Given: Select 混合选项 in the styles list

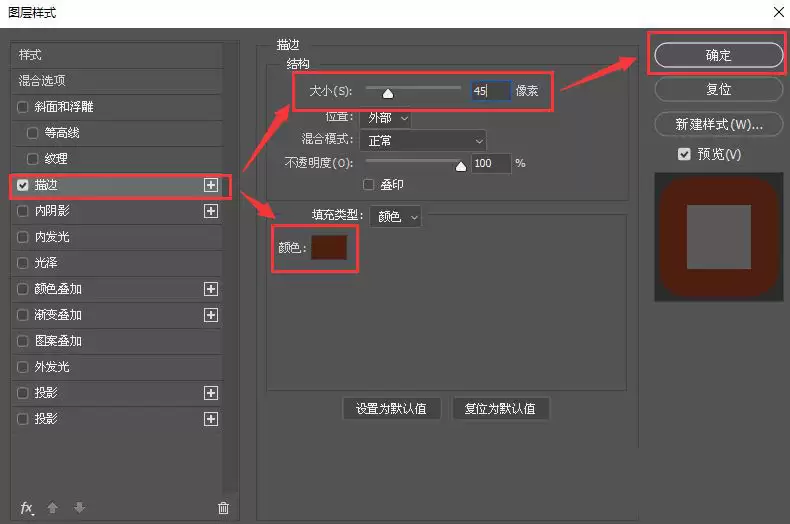Looking at the screenshot, I should 117,81.
